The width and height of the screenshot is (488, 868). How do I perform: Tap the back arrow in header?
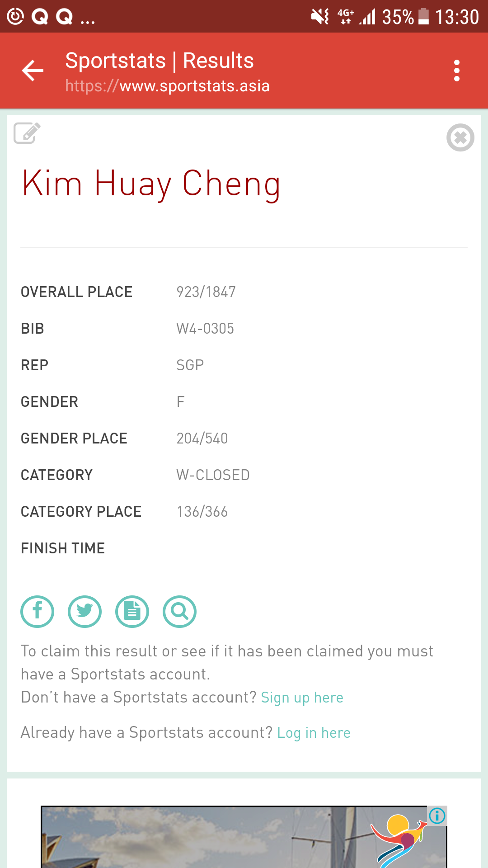[33, 71]
